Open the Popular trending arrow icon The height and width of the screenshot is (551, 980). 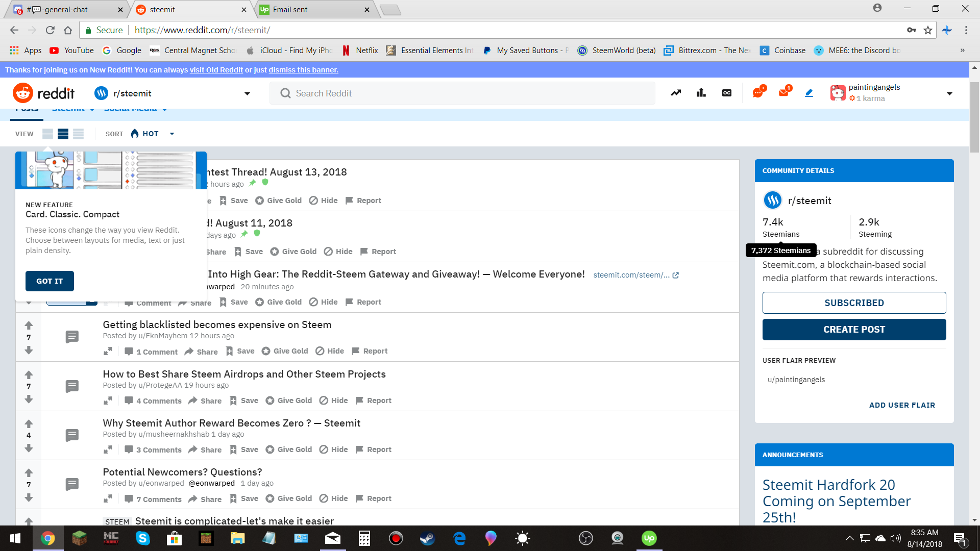[676, 93]
